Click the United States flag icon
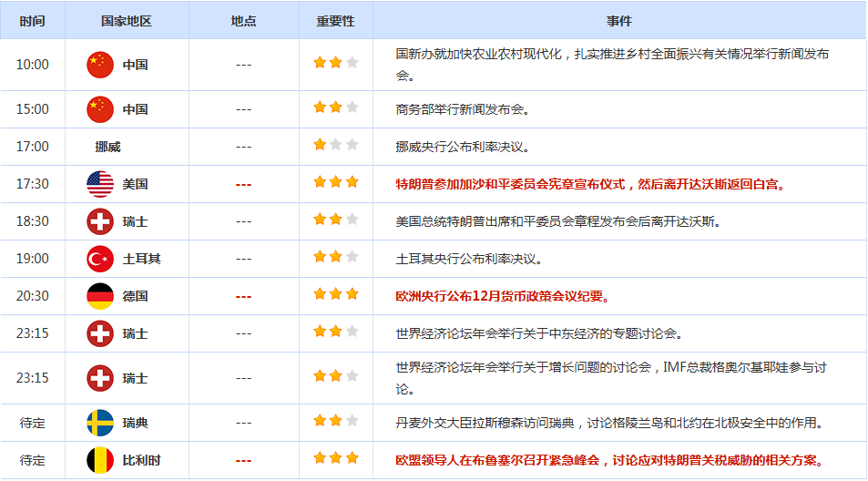 pos(99,184)
